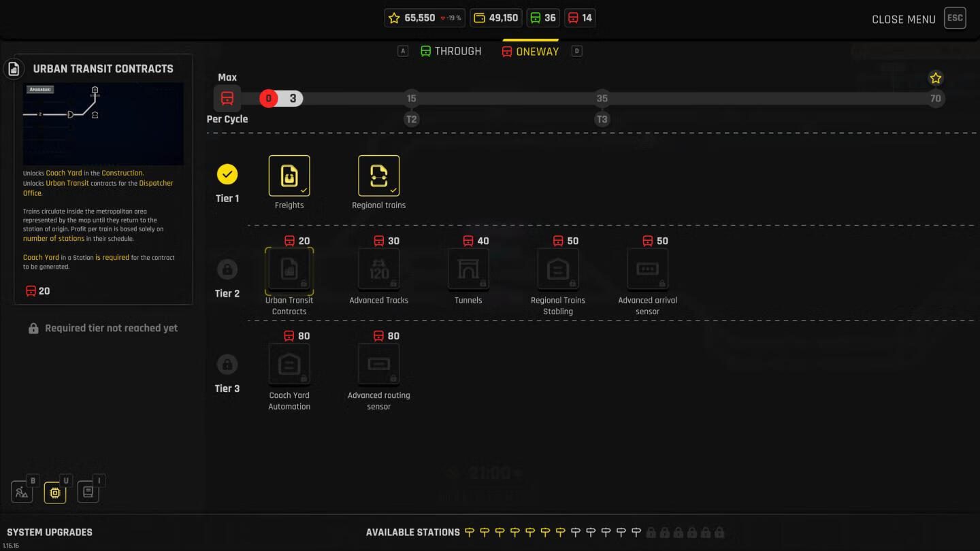Click the T2 marker on progress bar

tap(411, 119)
